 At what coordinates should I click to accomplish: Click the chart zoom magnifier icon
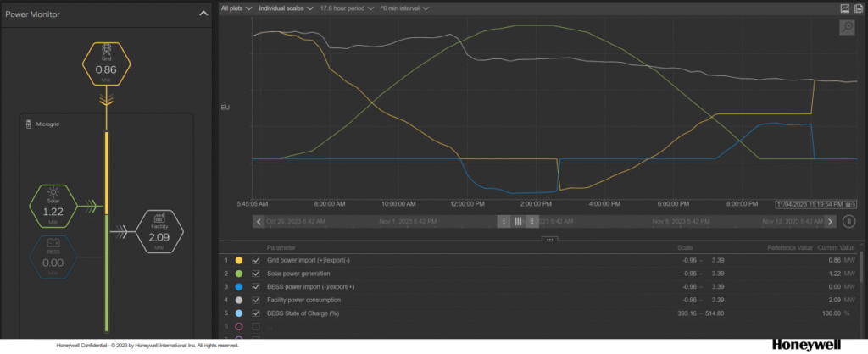point(847,27)
